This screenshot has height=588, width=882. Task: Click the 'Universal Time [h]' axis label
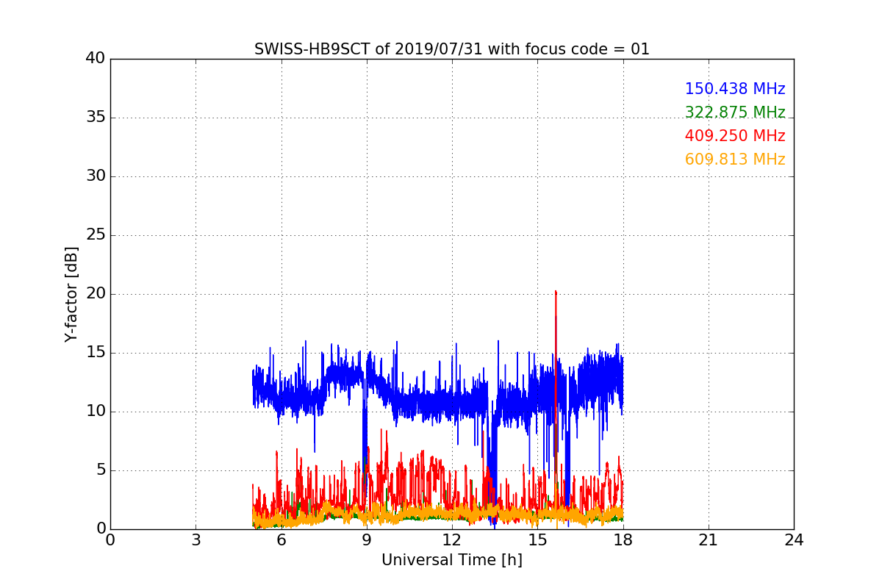click(452, 560)
